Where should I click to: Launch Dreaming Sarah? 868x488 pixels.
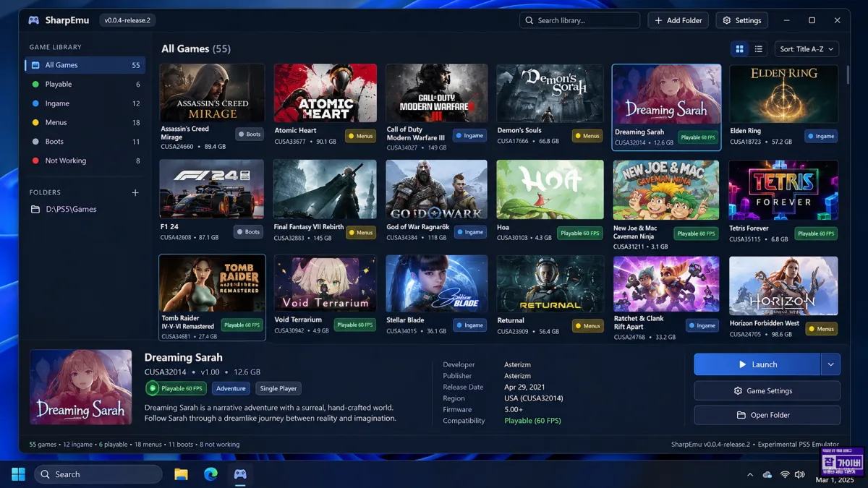(x=757, y=364)
